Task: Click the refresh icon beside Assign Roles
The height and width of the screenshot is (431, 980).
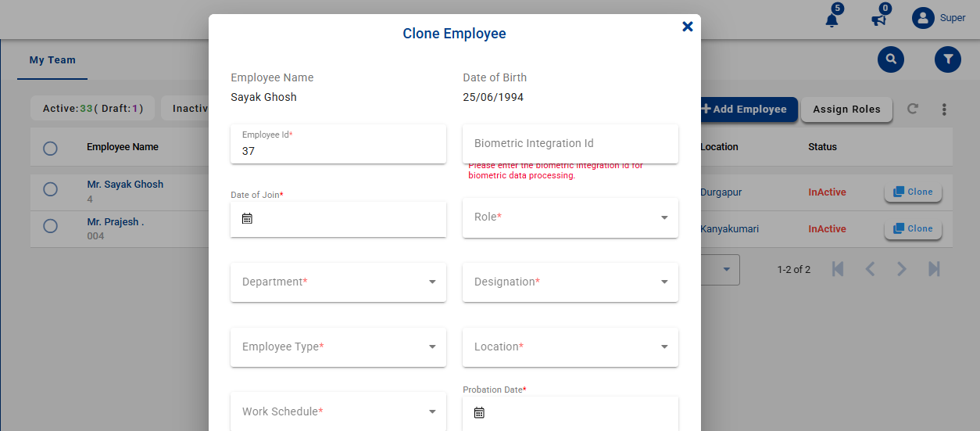Action: tap(912, 109)
